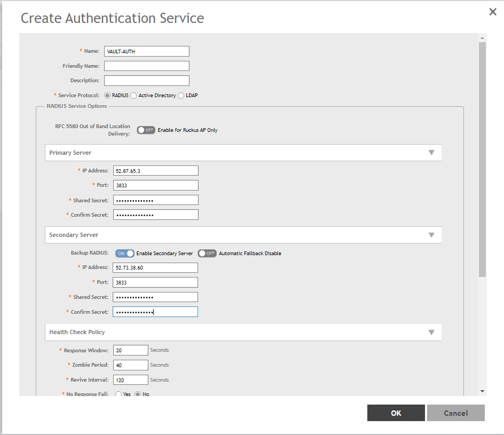Viewport: 504px width, 435px height.
Task: Select Active Directory service protocol
Action: point(134,96)
